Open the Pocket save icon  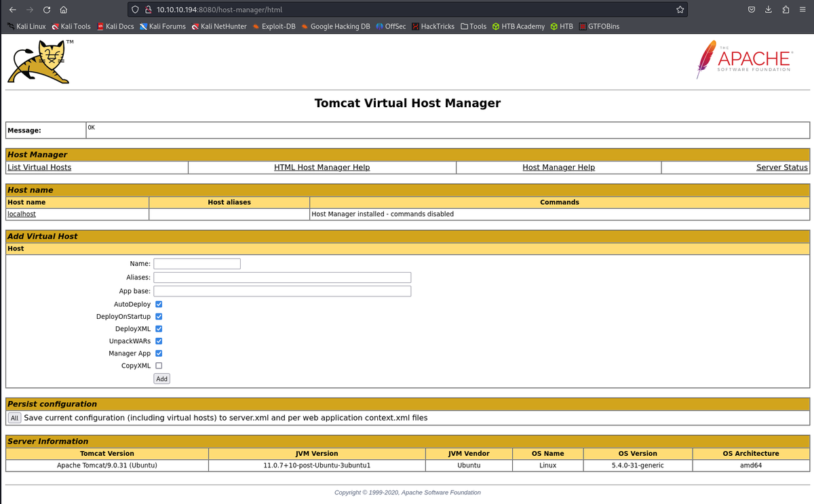(x=752, y=9)
